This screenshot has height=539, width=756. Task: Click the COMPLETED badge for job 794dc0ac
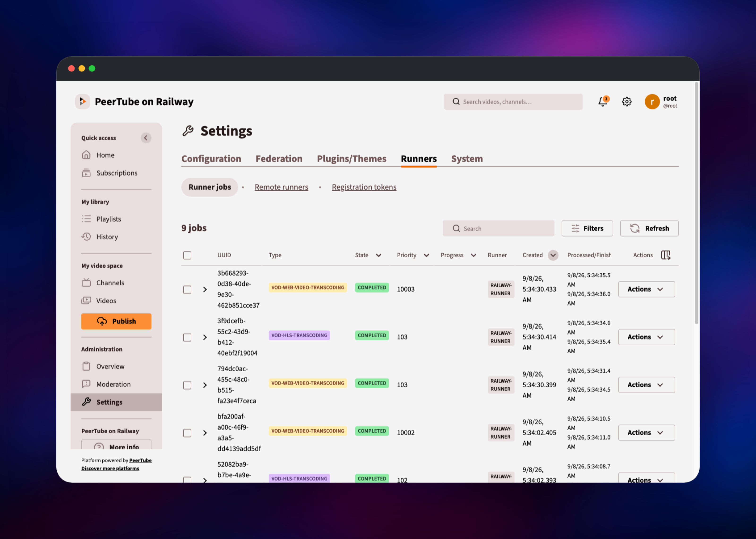point(372,383)
